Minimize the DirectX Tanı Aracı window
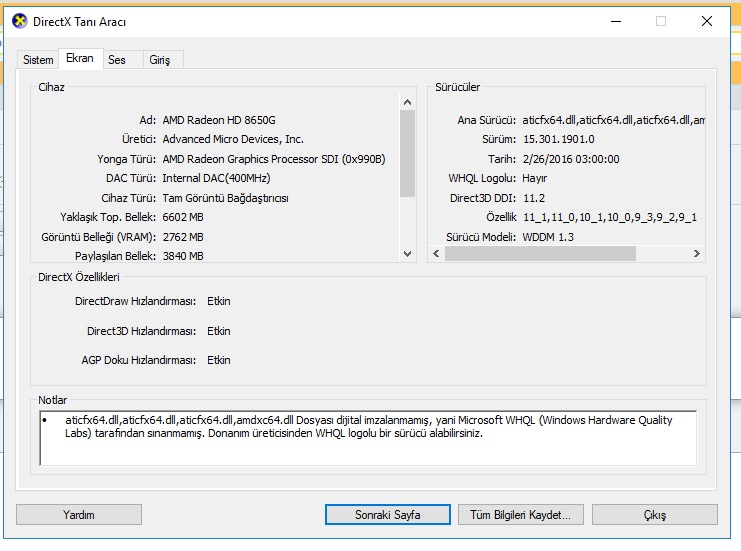Screen dimensions: 741x551 tap(616, 21)
